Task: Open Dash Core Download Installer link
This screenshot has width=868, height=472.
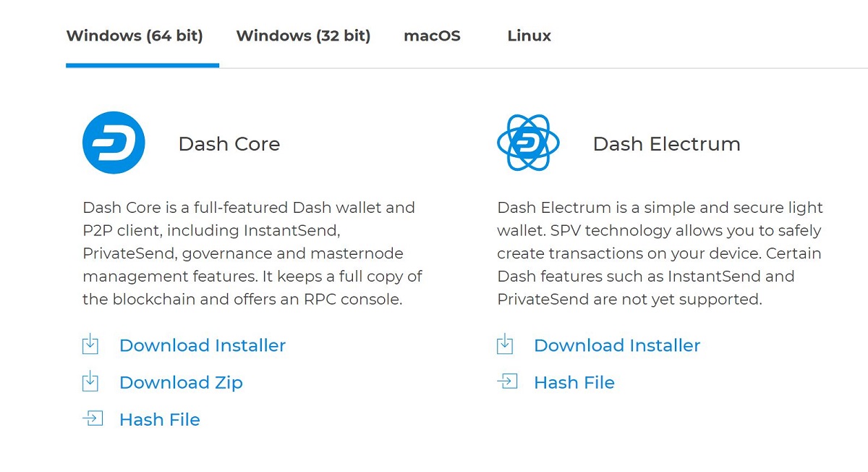Action: coord(203,345)
